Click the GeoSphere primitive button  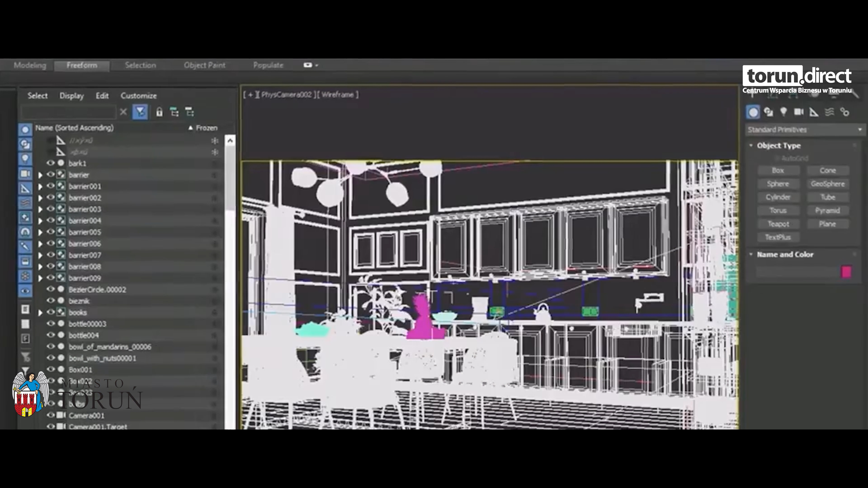point(828,184)
